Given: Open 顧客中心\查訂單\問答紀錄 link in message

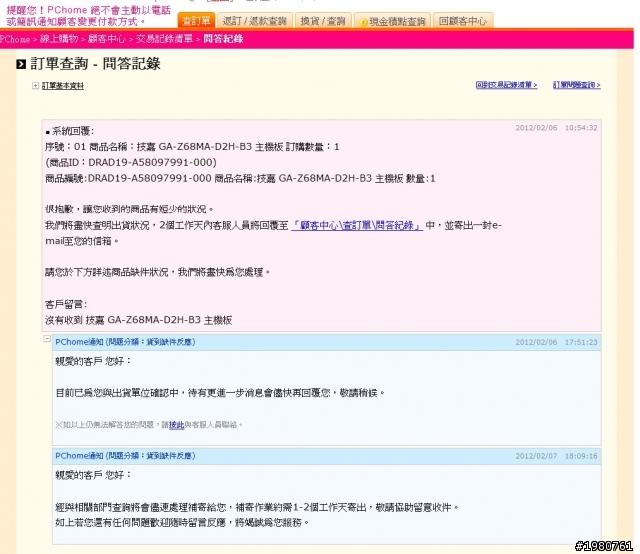Looking at the screenshot, I should pyautogui.click(x=357, y=225).
